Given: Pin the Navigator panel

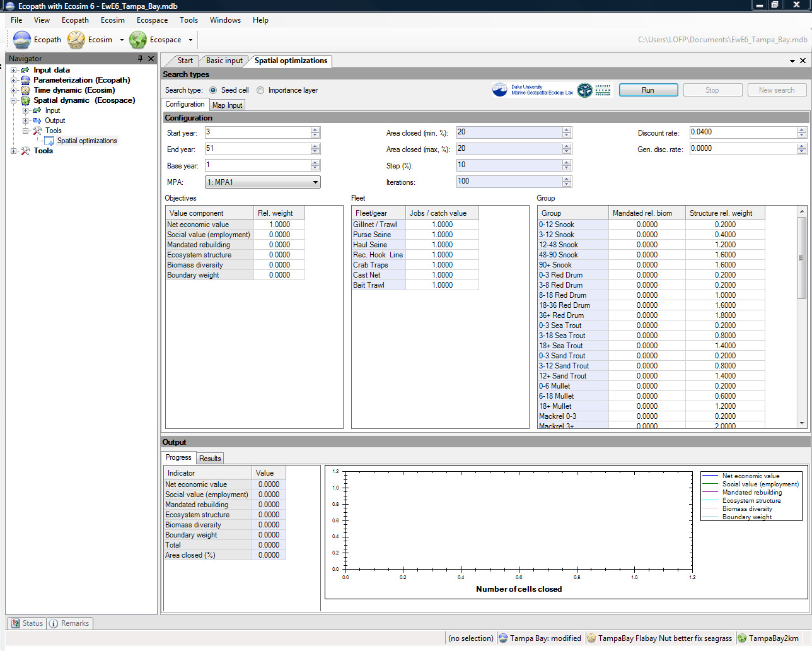Looking at the screenshot, I should click(x=140, y=59).
